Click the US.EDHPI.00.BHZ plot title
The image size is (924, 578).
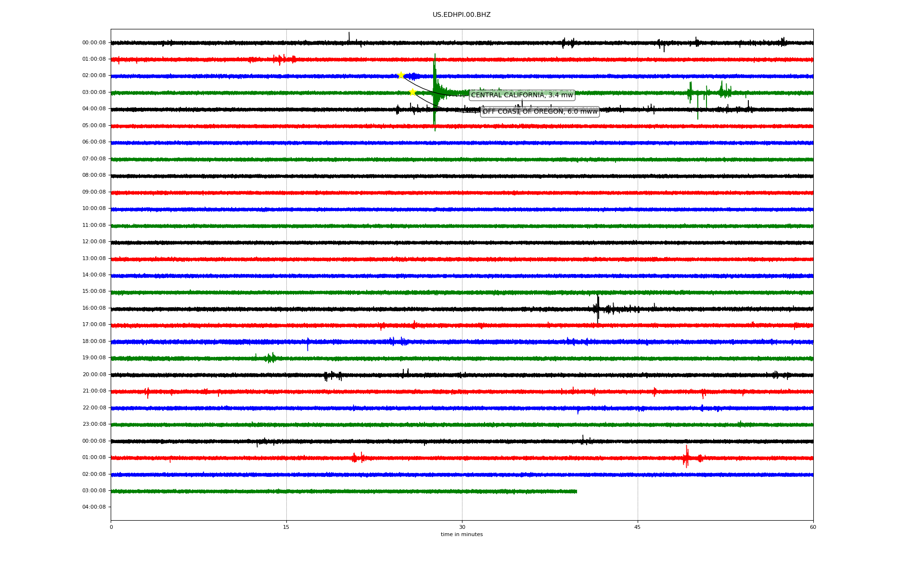click(462, 15)
